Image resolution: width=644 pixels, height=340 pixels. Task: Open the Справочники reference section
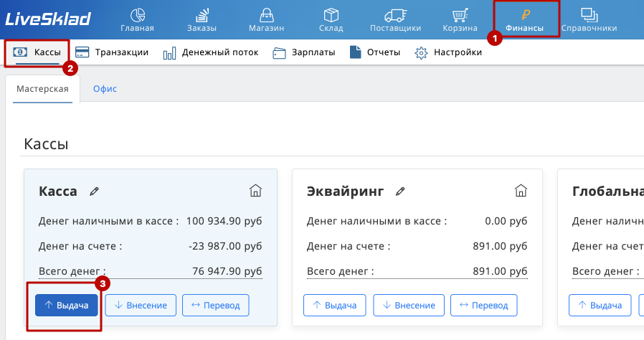[x=589, y=20]
